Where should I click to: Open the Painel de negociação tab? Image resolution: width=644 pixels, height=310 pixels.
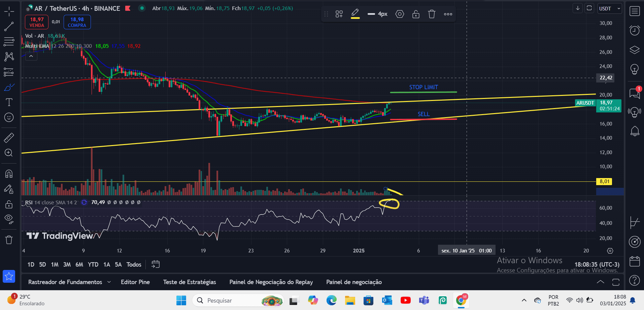[354, 282]
